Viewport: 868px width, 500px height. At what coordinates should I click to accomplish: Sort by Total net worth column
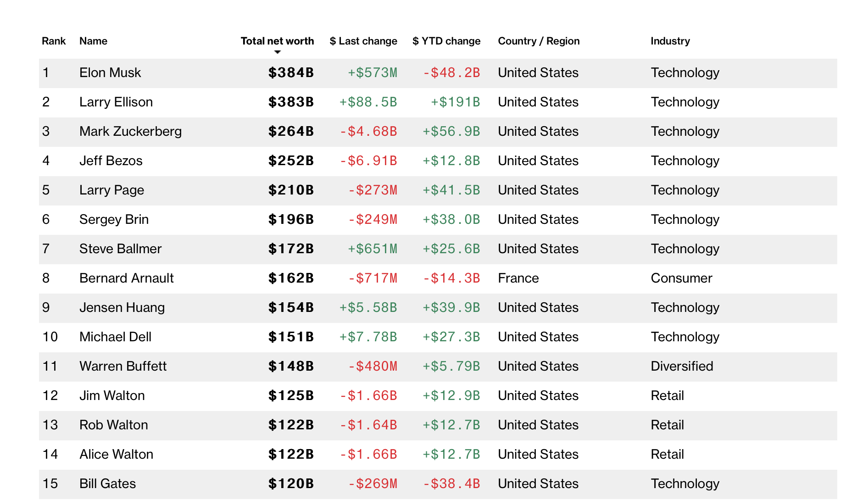(277, 41)
